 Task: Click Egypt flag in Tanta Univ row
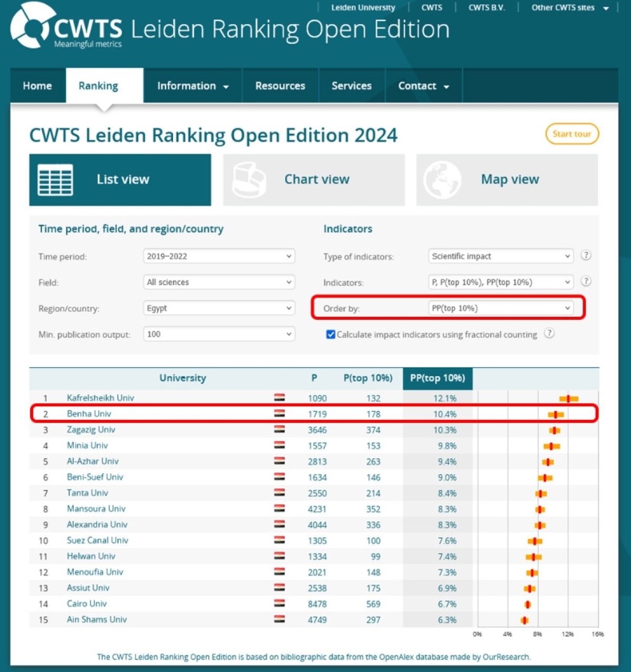(280, 493)
